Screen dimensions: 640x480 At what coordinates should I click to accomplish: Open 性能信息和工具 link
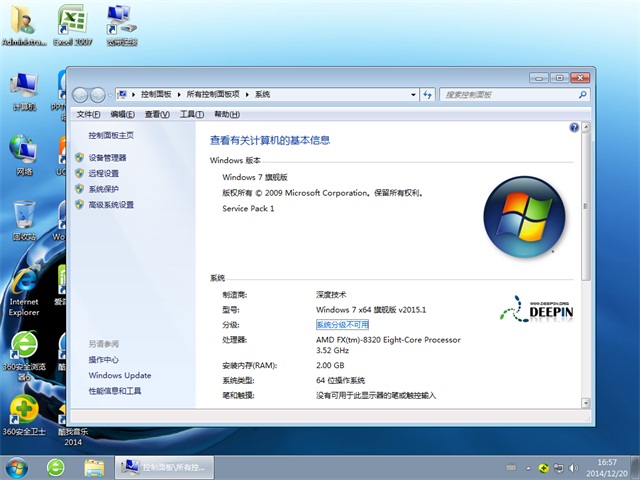pos(115,391)
